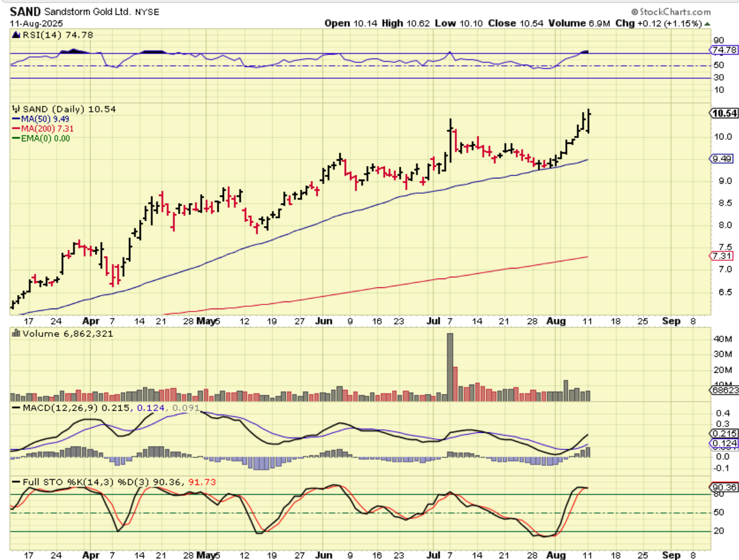The image size is (739, 560).
Task: Click the MA(200) 7.31 legend text
Action: click(48, 128)
